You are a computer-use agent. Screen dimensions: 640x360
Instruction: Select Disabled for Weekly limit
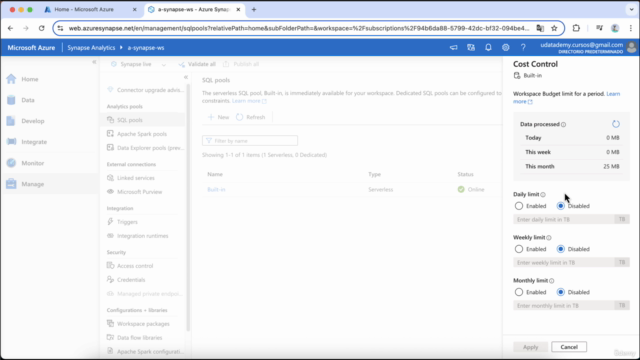click(561, 249)
